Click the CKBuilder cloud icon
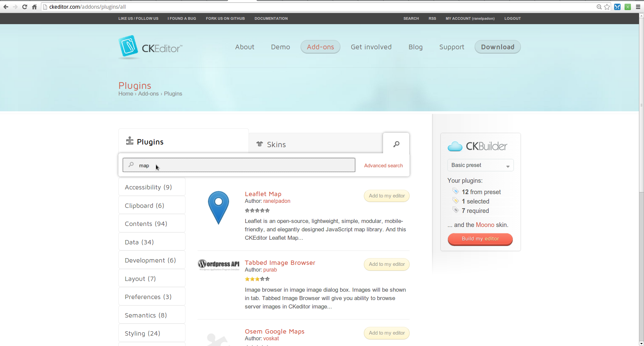 (x=455, y=146)
